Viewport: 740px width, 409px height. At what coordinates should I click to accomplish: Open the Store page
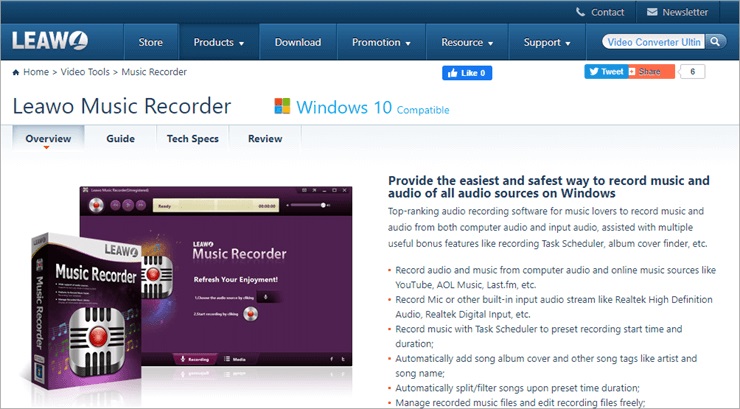point(151,42)
